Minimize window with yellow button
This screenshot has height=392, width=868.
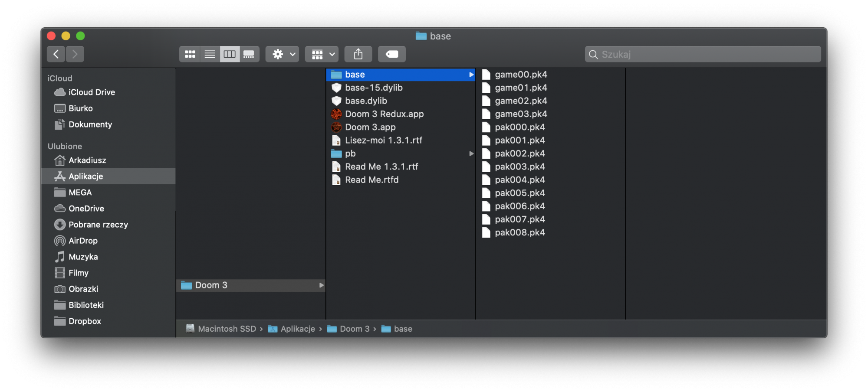click(66, 36)
